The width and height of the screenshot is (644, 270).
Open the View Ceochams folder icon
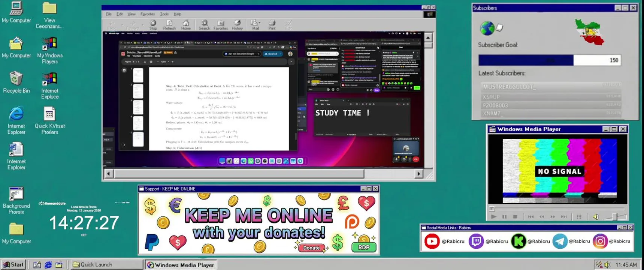click(x=49, y=15)
